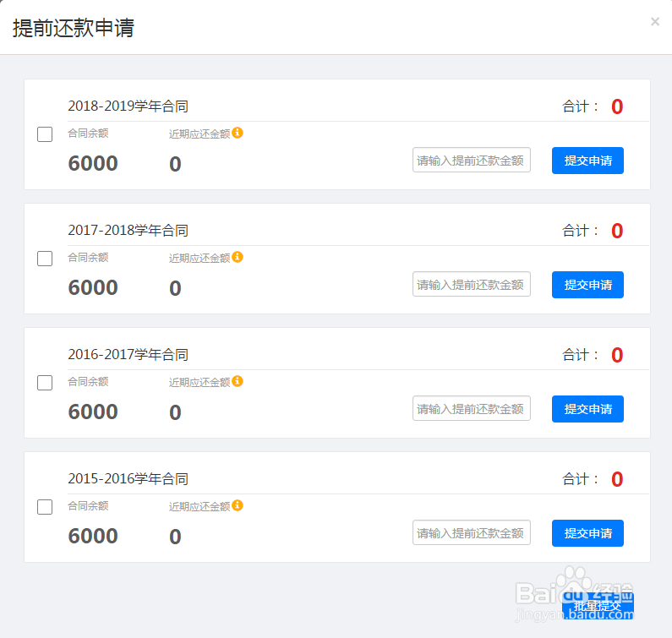
Task: Click 近期应还金额 label in 2016-2017学年合同
Action: pyautogui.click(x=199, y=382)
